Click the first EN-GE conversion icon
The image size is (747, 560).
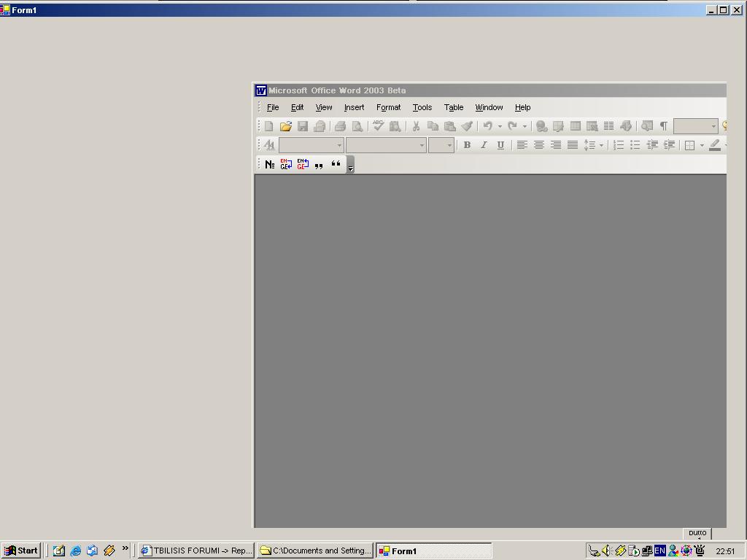pos(286,164)
